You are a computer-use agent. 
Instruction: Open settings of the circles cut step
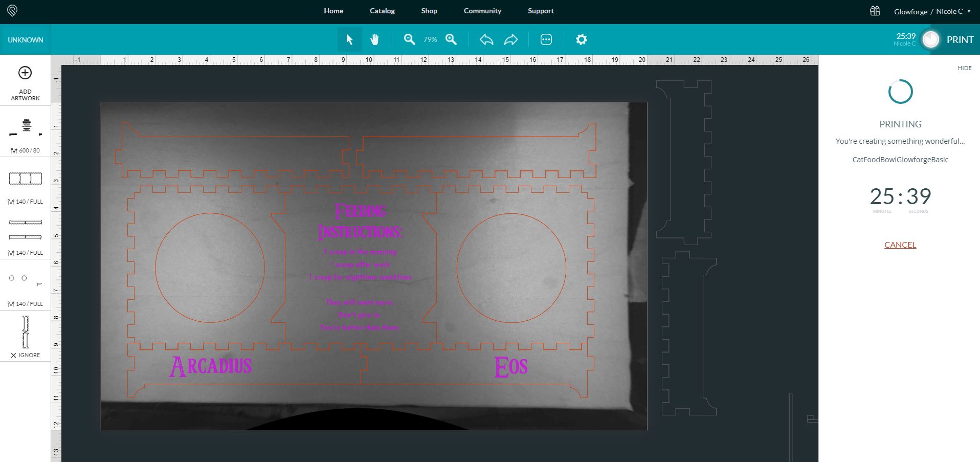coord(25,304)
